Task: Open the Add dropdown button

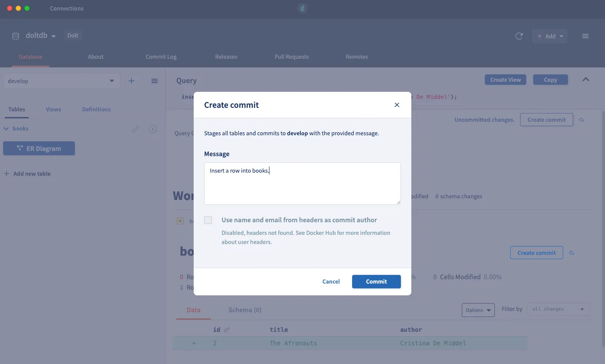Action: click(550, 36)
